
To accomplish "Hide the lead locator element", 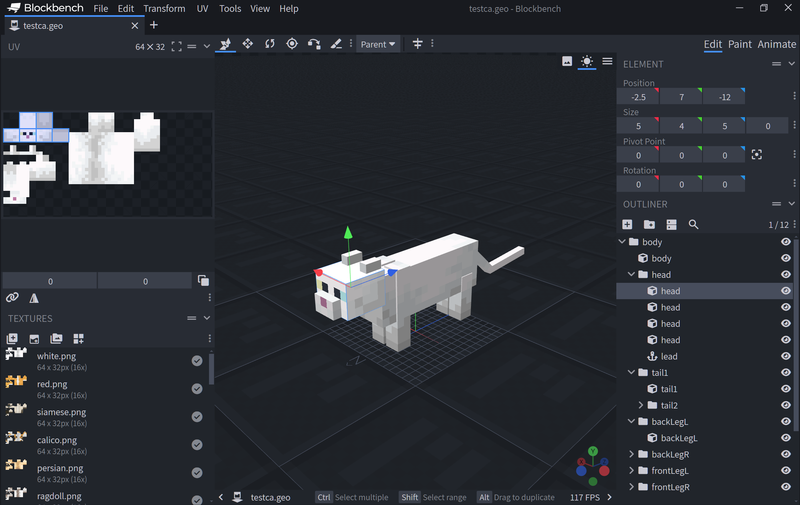I will coord(786,356).
